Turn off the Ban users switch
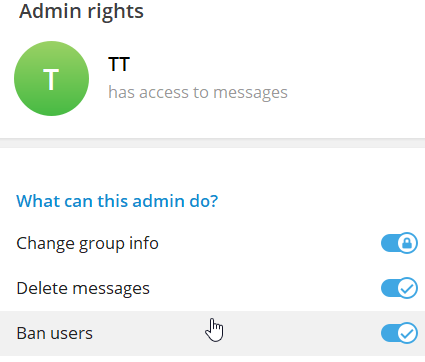This screenshot has height=362, width=425. (x=399, y=333)
